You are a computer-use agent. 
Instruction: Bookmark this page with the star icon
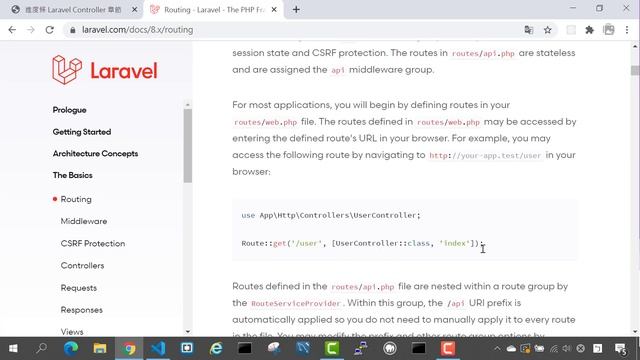point(548,30)
